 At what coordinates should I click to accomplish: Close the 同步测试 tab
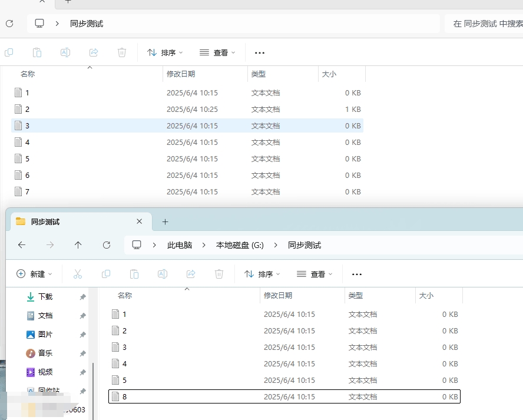tap(140, 221)
